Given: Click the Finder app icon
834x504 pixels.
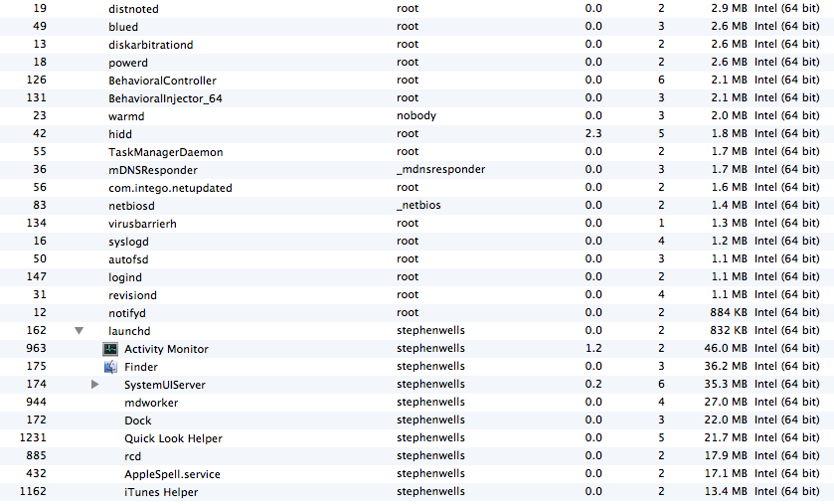Looking at the screenshot, I should (110, 367).
